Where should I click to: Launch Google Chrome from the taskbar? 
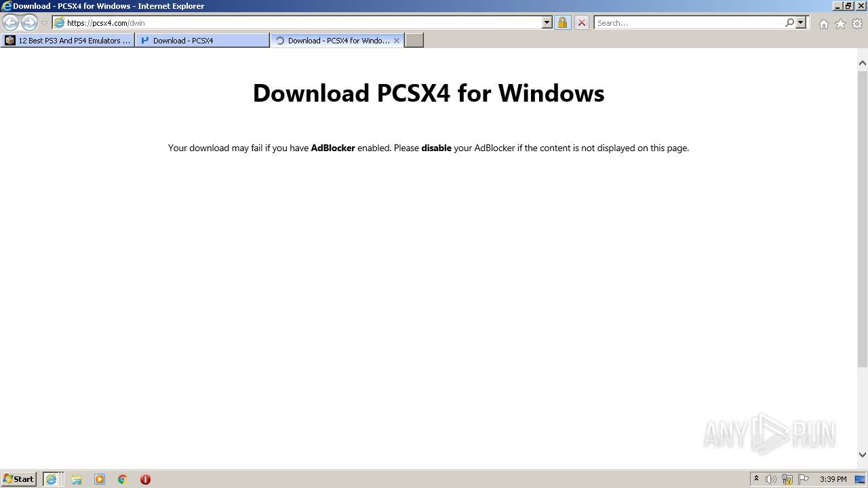(x=123, y=479)
